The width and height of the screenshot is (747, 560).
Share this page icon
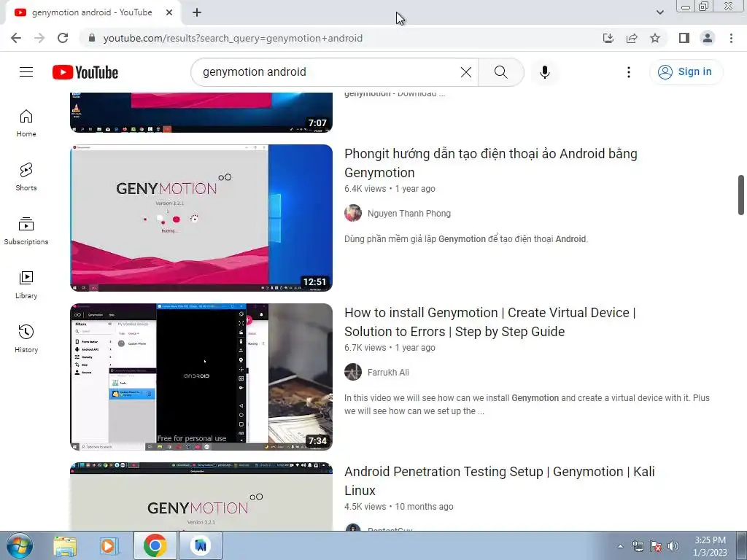click(632, 38)
